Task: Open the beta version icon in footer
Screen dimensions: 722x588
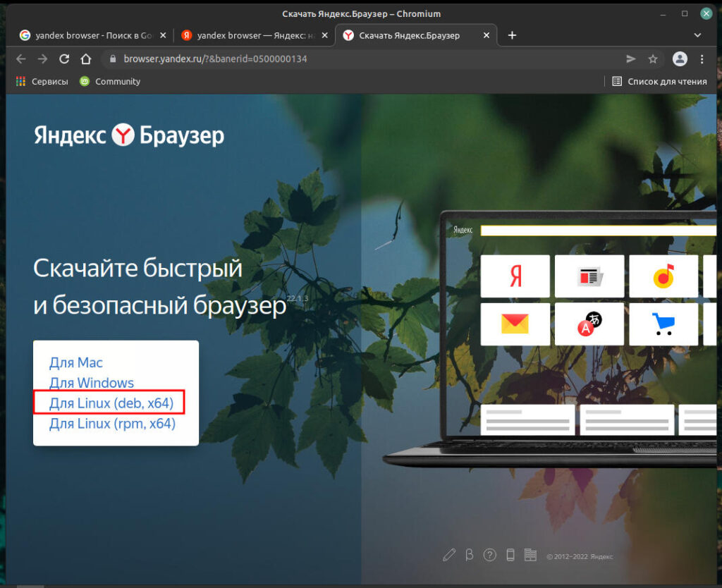Action: click(470, 555)
